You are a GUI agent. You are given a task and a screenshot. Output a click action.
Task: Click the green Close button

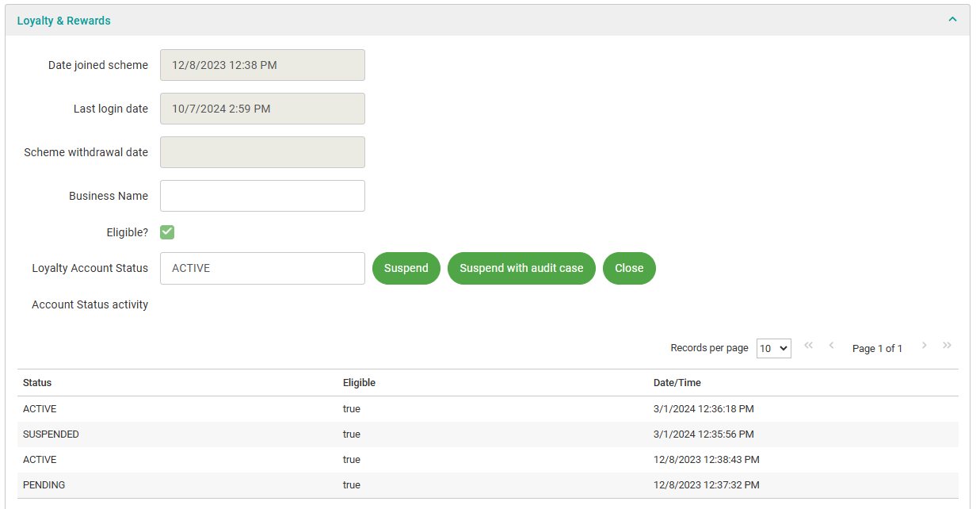pos(629,268)
